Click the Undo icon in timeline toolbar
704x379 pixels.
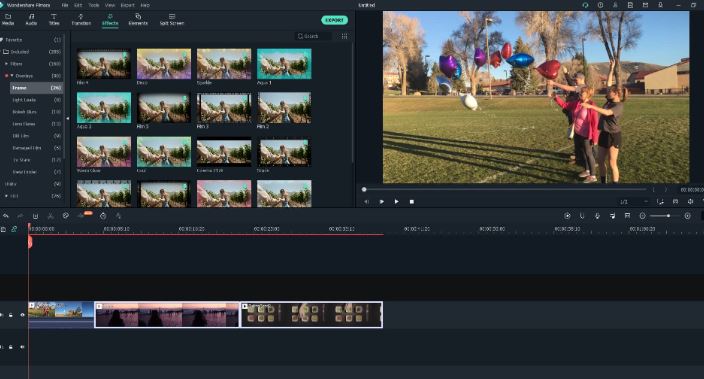click(6, 216)
